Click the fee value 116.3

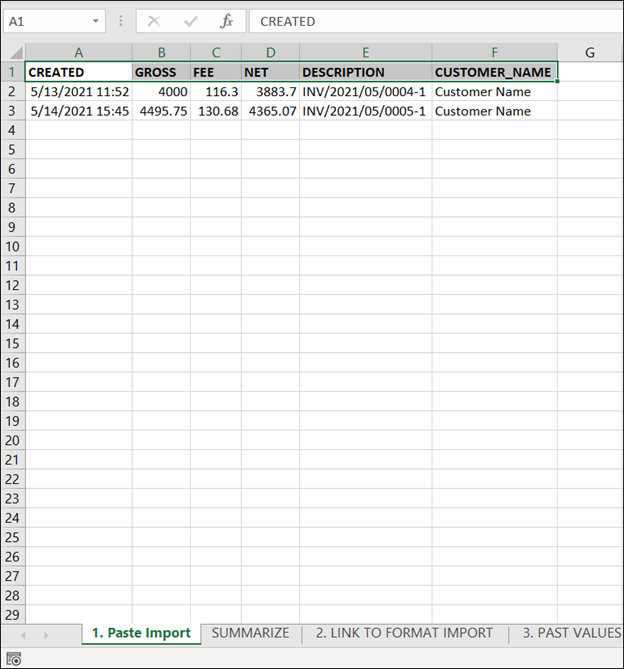[216, 91]
